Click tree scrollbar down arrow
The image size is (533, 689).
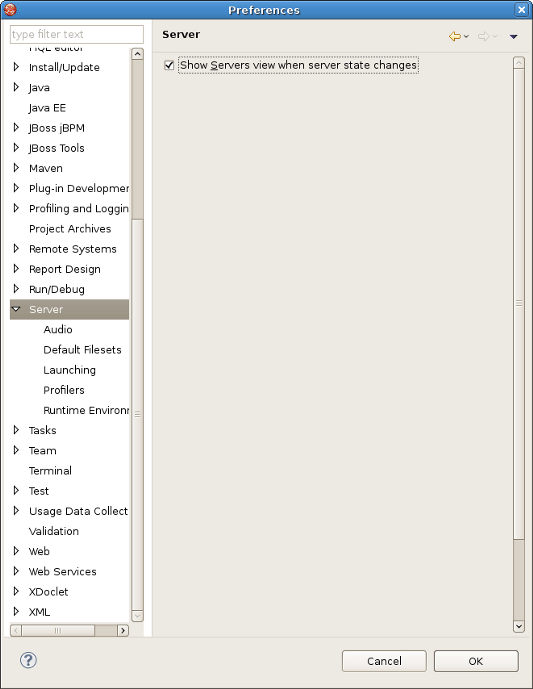pyautogui.click(x=138, y=616)
